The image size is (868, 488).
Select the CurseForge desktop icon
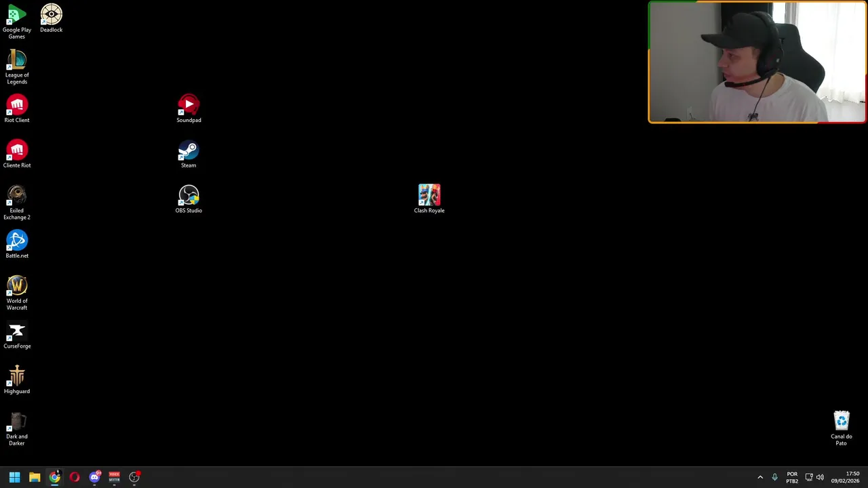(17, 335)
